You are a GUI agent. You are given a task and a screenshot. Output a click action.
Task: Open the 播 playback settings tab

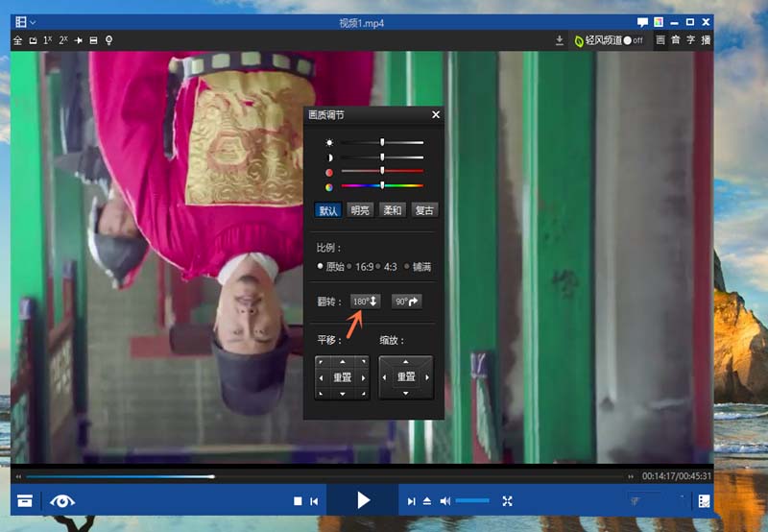[706, 40]
